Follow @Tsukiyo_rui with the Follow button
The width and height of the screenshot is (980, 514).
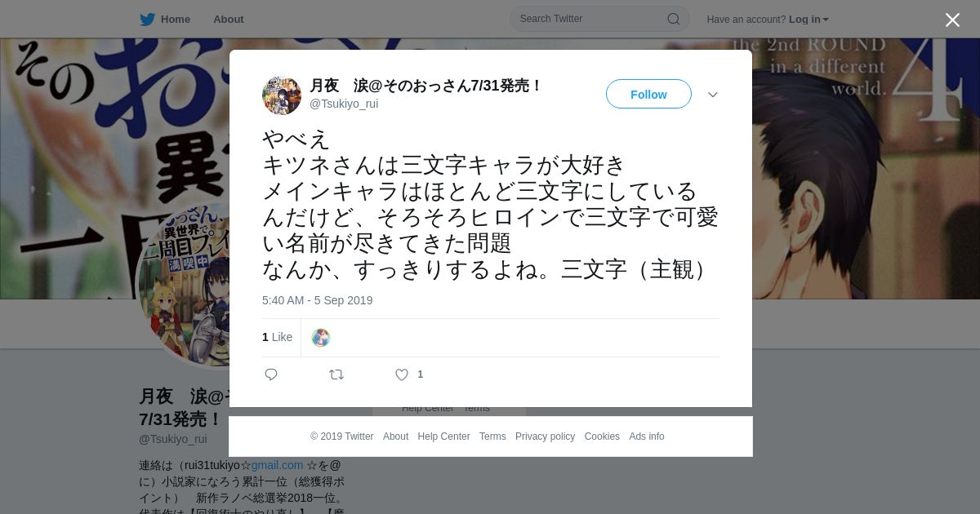648,94
